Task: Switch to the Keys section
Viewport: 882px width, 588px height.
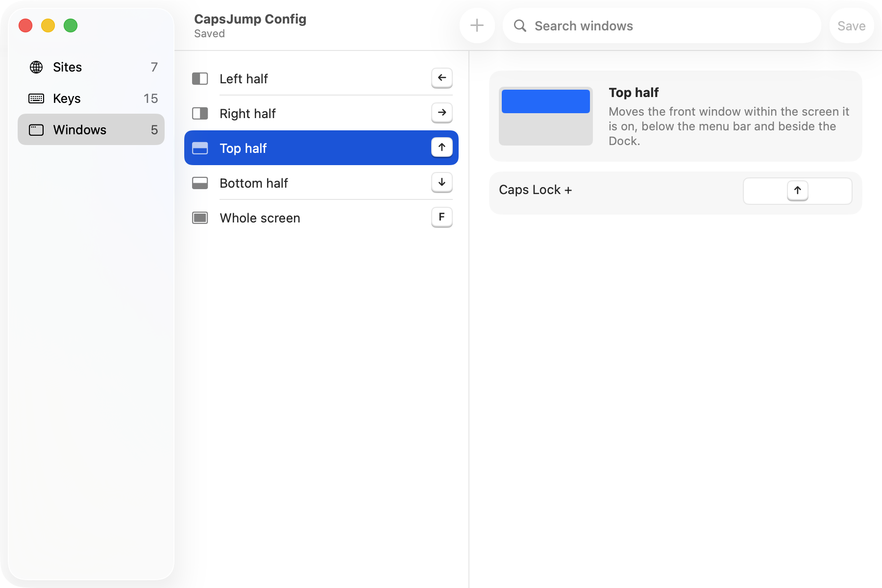Action: [x=91, y=98]
